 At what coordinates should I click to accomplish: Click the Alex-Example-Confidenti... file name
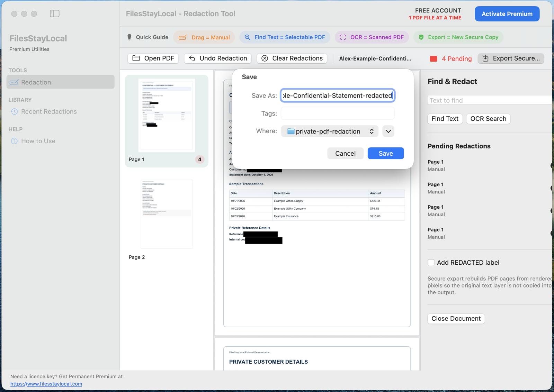coord(375,58)
